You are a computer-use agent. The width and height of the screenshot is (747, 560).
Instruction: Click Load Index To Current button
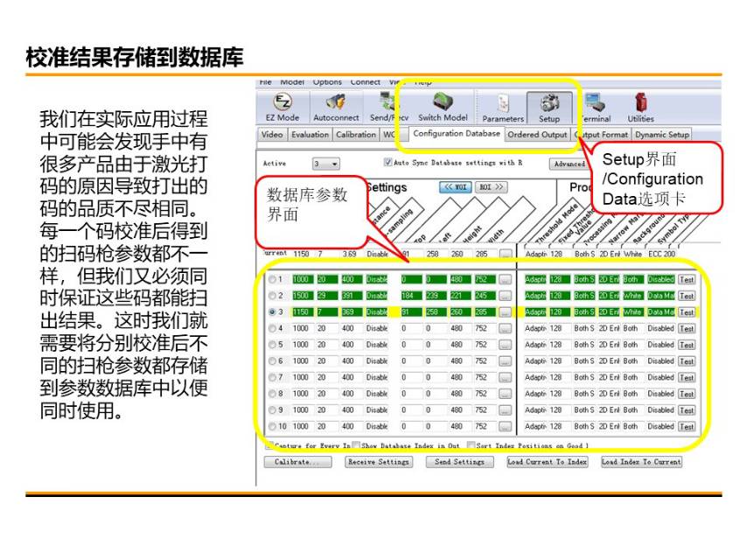[641, 462]
